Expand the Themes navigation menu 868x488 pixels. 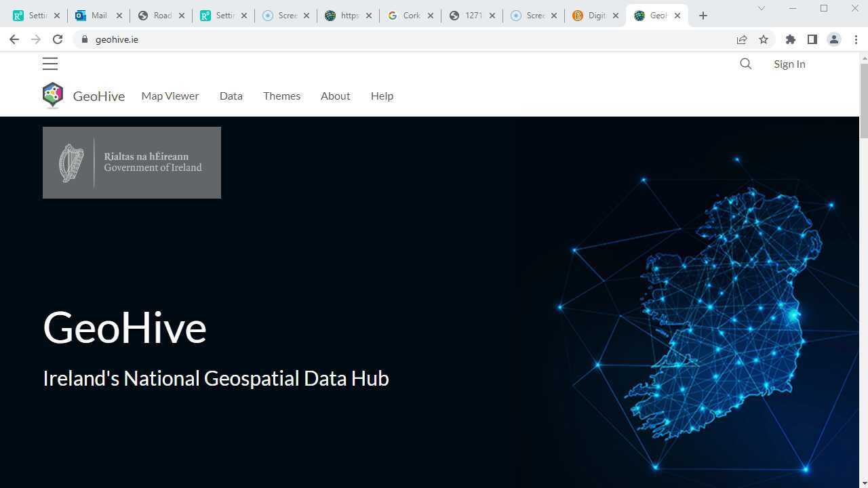coord(281,96)
